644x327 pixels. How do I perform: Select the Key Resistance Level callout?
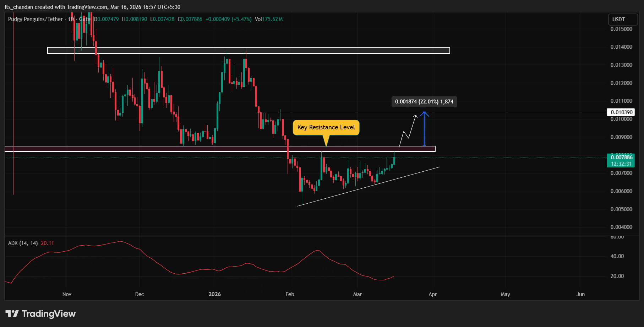[326, 127]
